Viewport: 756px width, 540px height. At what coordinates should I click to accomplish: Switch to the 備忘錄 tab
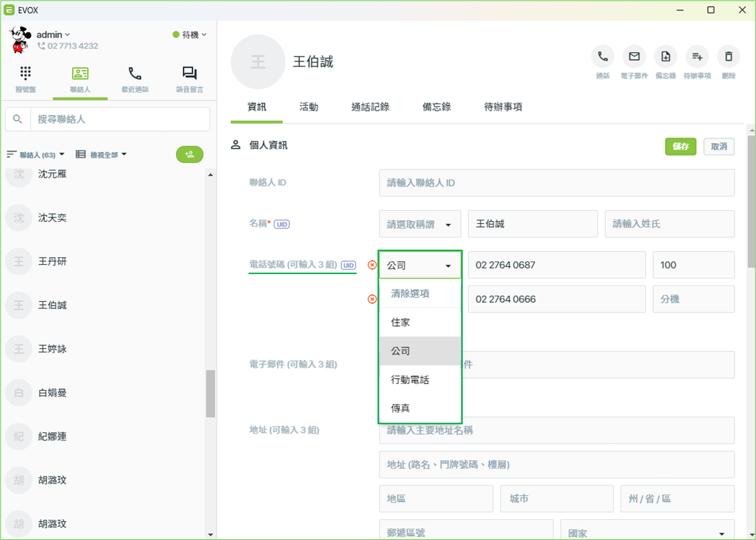[x=436, y=107]
